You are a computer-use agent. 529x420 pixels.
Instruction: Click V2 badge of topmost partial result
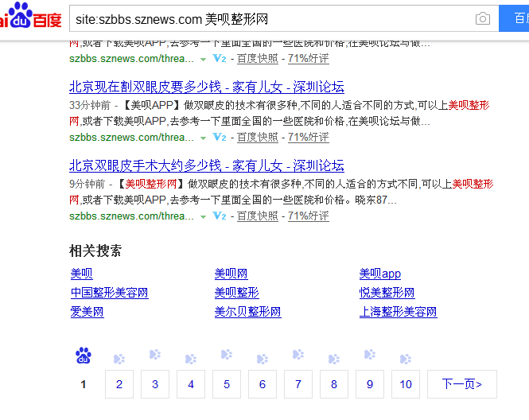point(220,59)
